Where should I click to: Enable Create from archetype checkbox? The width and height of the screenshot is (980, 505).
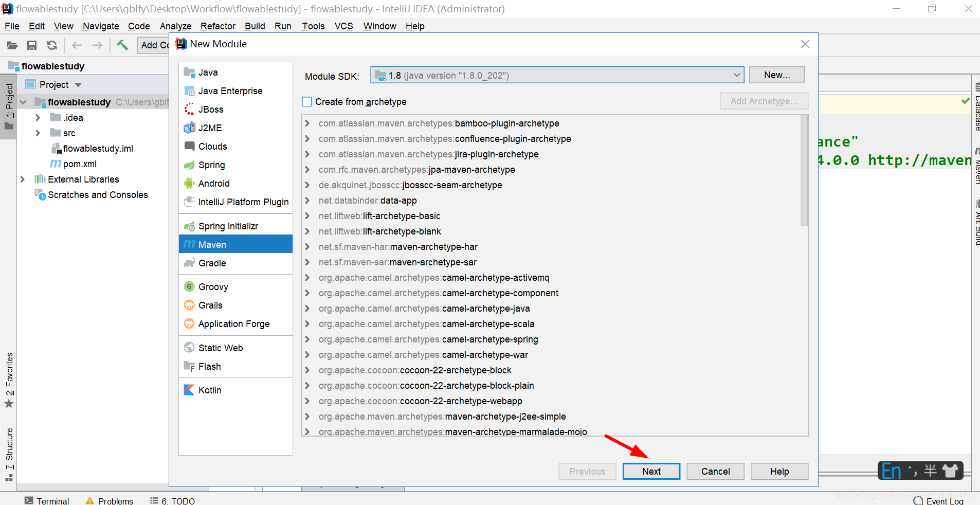(307, 102)
